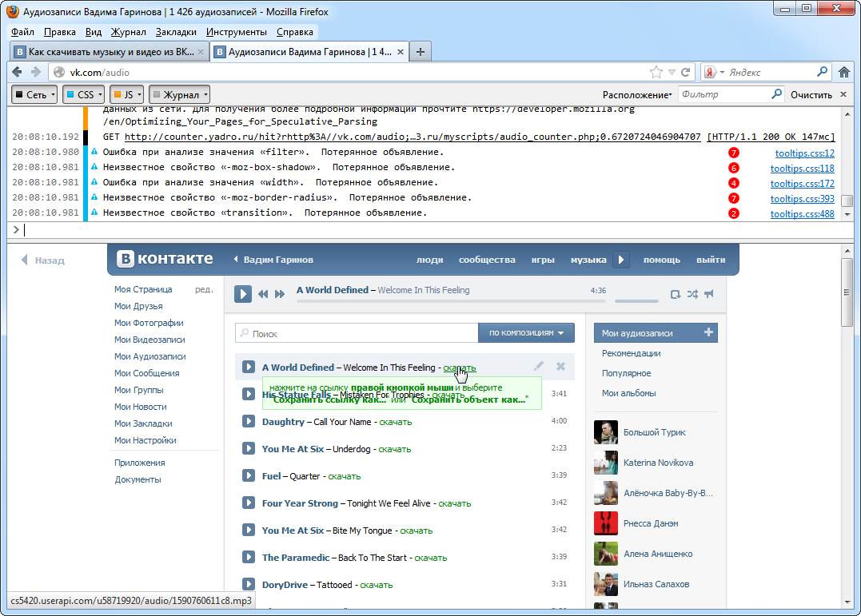
Task: Open the Файл menu
Action: tap(22, 32)
